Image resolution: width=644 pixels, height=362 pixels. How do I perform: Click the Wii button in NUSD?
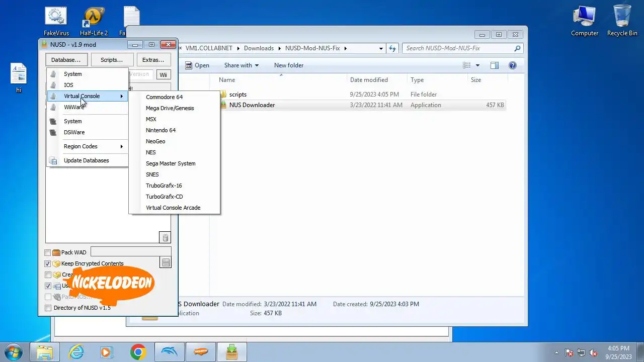point(164,75)
